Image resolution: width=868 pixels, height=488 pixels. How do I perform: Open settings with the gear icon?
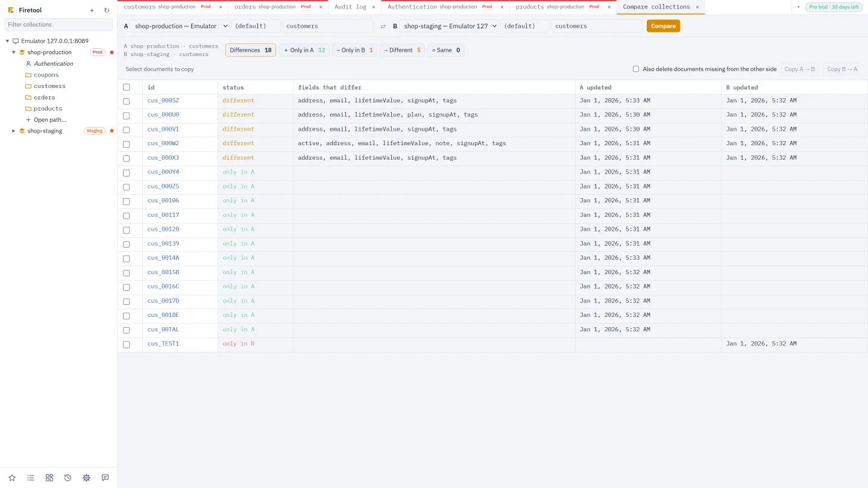pyautogui.click(x=86, y=478)
